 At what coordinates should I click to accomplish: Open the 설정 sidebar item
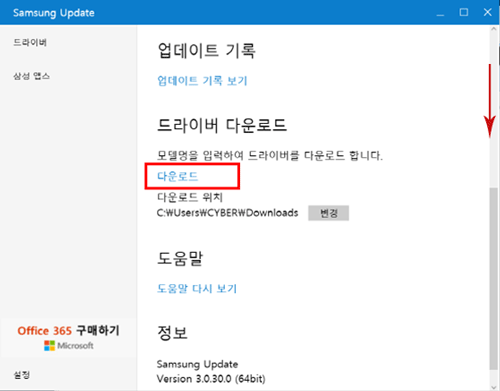[x=22, y=375]
